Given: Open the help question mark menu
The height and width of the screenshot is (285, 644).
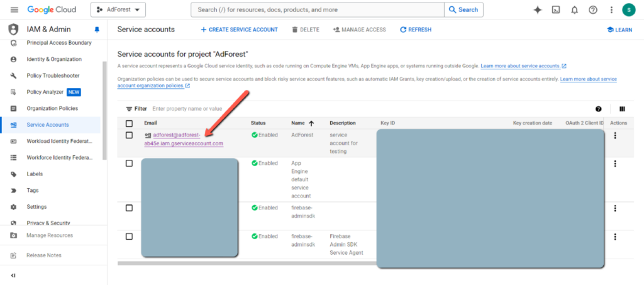Looking at the screenshot, I should pyautogui.click(x=593, y=10).
